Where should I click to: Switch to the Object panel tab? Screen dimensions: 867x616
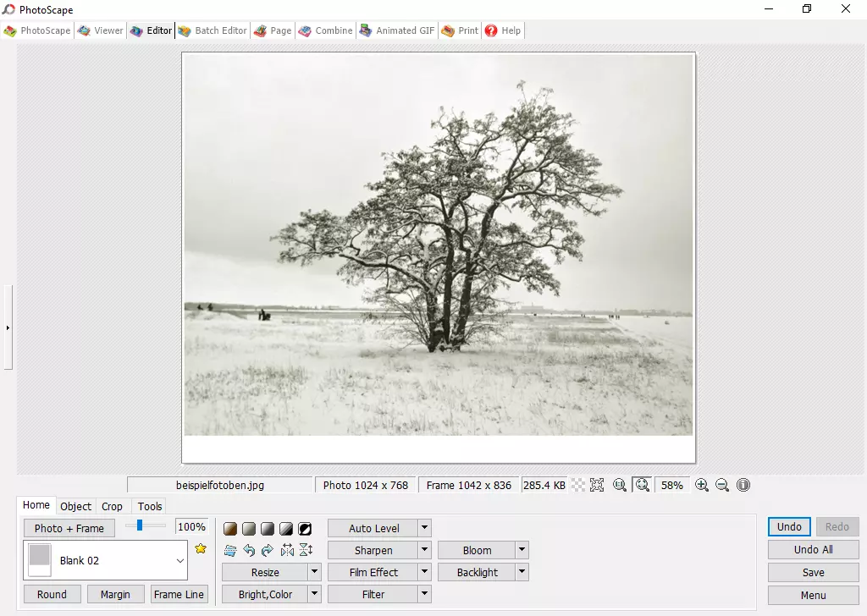point(75,506)
